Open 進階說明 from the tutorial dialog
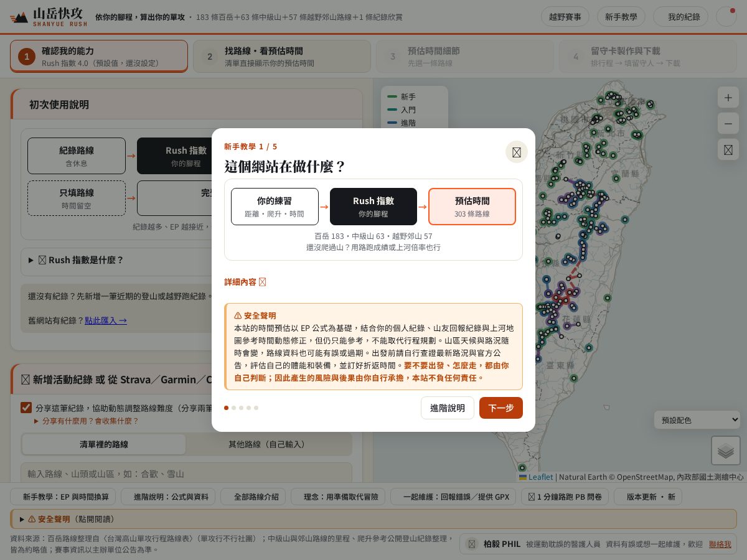The image size is (747, 560). point(448,408)
